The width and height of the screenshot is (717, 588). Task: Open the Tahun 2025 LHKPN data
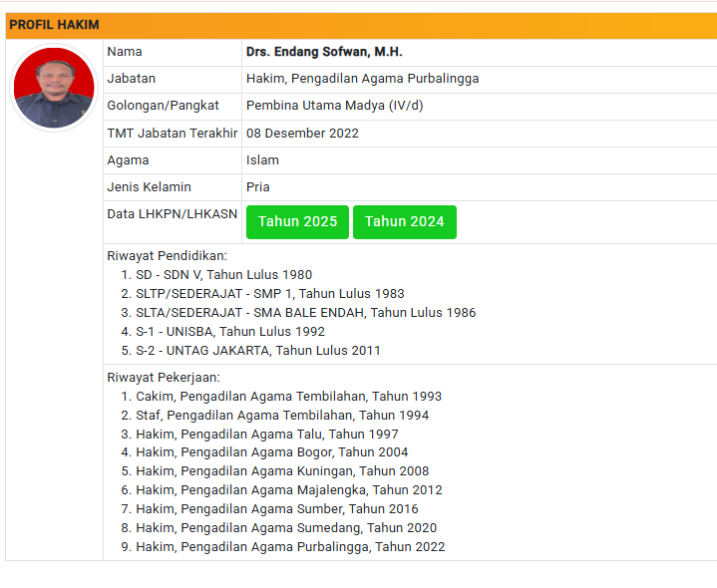click(297, 222)
